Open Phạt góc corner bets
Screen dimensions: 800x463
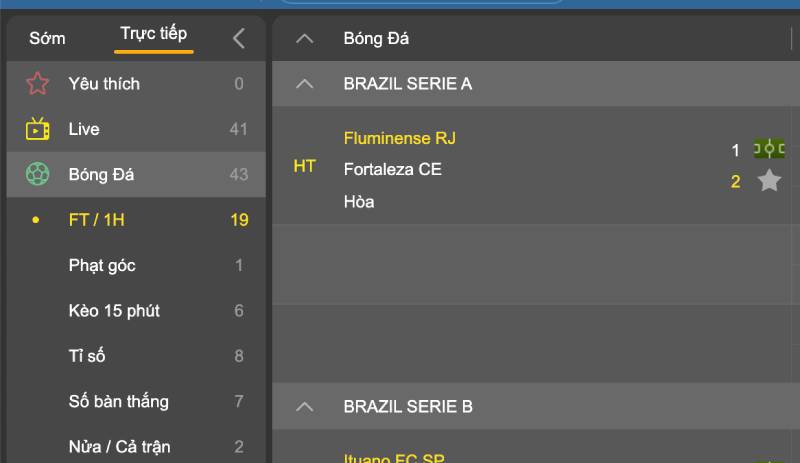coord(102,265)
